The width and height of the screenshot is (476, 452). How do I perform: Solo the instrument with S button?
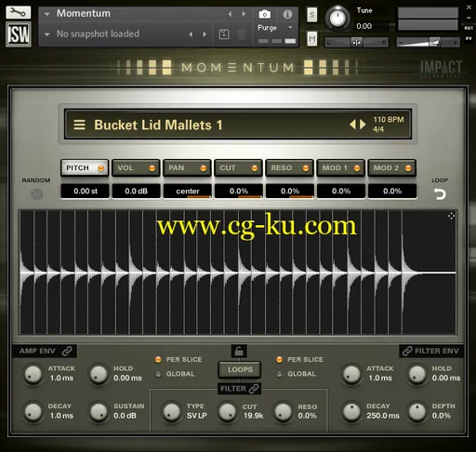pos(312,15)
